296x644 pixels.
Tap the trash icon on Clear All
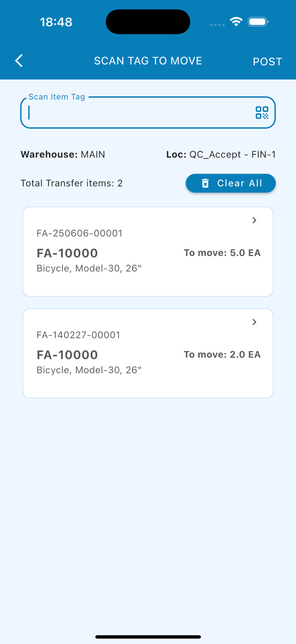(205, 183)
